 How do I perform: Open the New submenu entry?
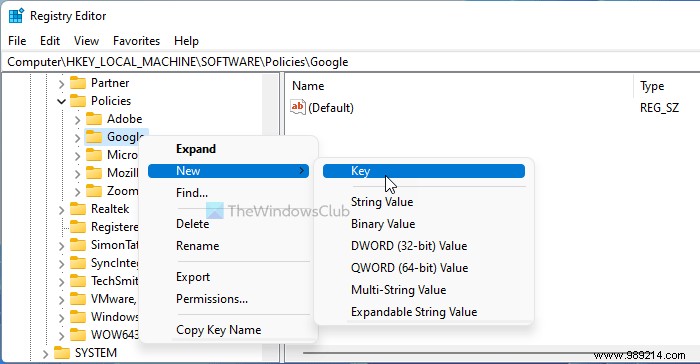click(229, 171)
